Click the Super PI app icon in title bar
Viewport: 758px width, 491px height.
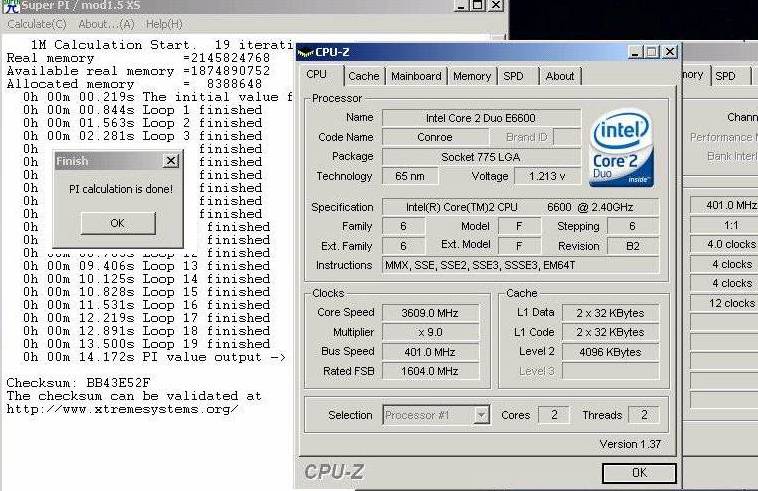point(12,6)
